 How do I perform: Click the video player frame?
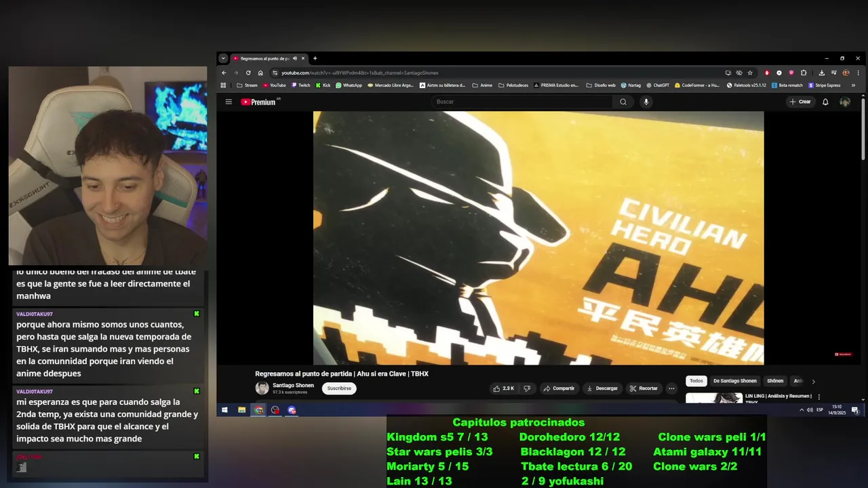[x=538, y=238]
